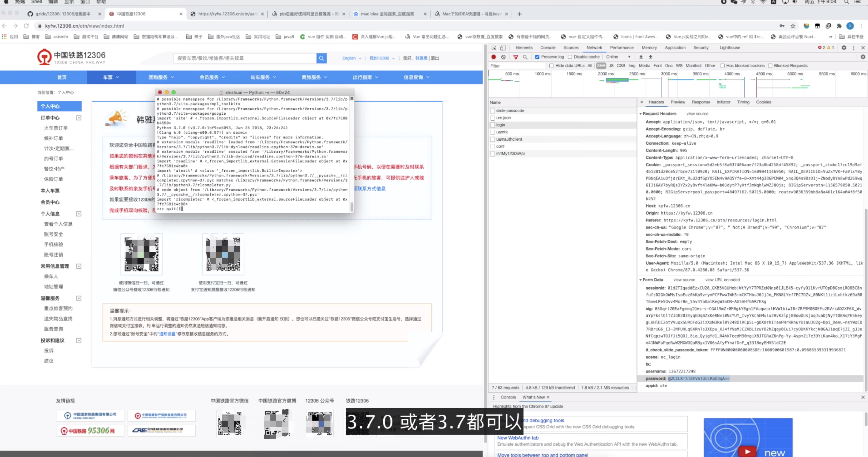The image size is (868, 457).
Task: Collapse the 订单中心 sidebar group
Action: tap(79, 118)
